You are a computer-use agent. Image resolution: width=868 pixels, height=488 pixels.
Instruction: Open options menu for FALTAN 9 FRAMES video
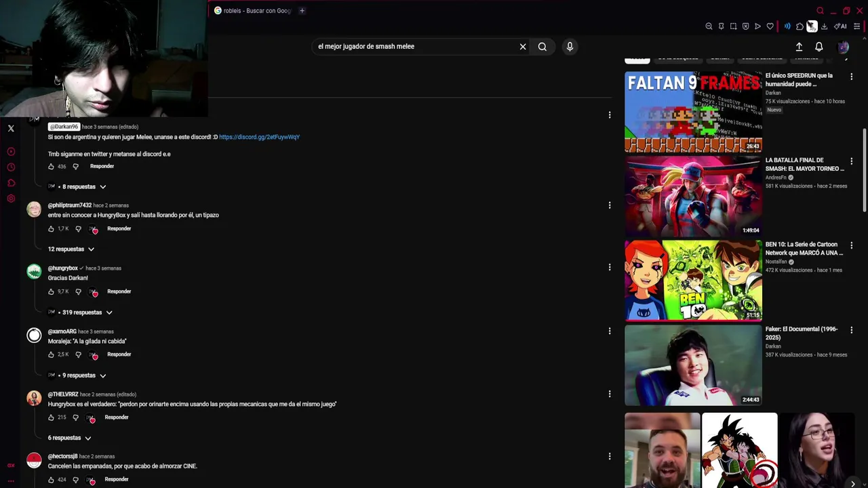point(852,77)
